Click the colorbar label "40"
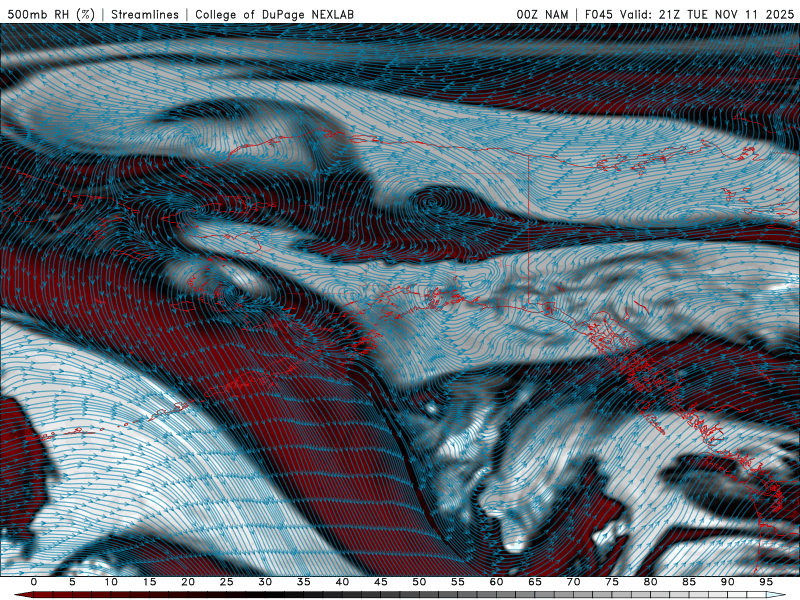The width and height of the screenshot is (800, 600). click(x=342, y=582)
